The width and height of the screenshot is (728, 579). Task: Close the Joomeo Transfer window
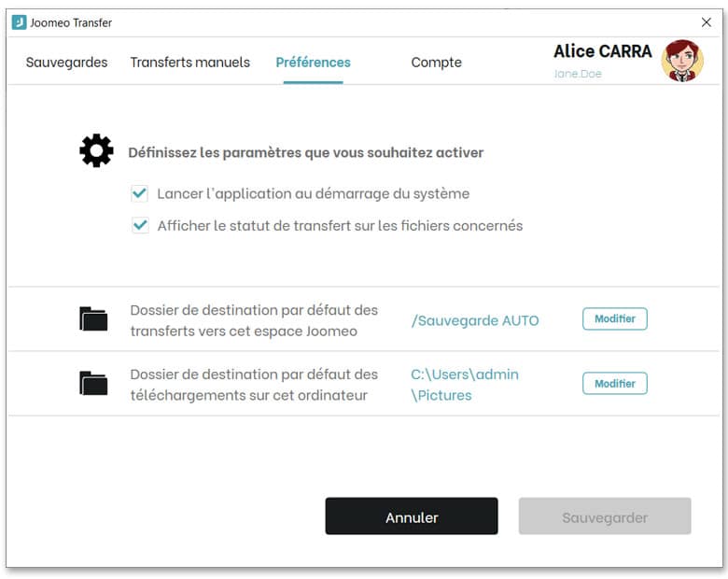[706, 22]
